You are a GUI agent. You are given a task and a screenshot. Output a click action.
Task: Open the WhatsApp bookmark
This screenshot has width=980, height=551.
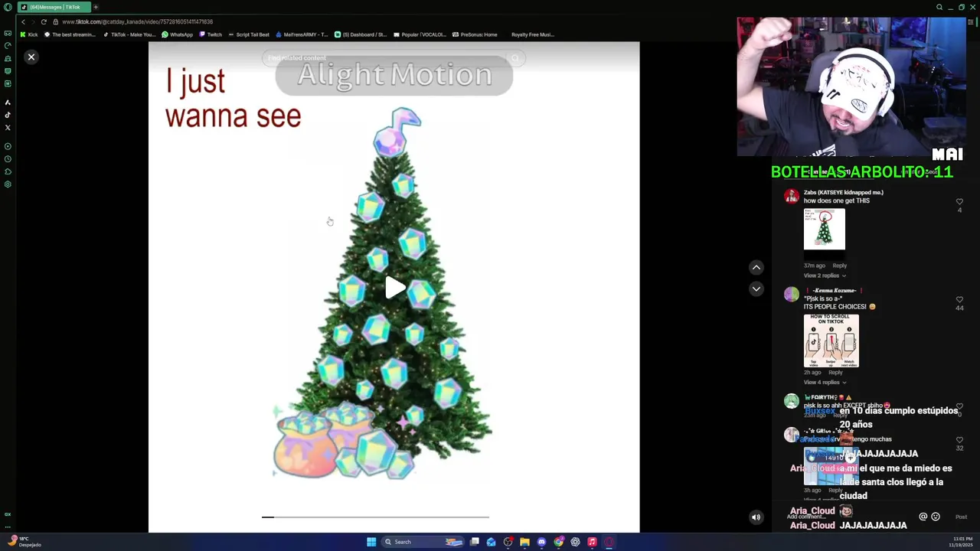click(178, 34)
